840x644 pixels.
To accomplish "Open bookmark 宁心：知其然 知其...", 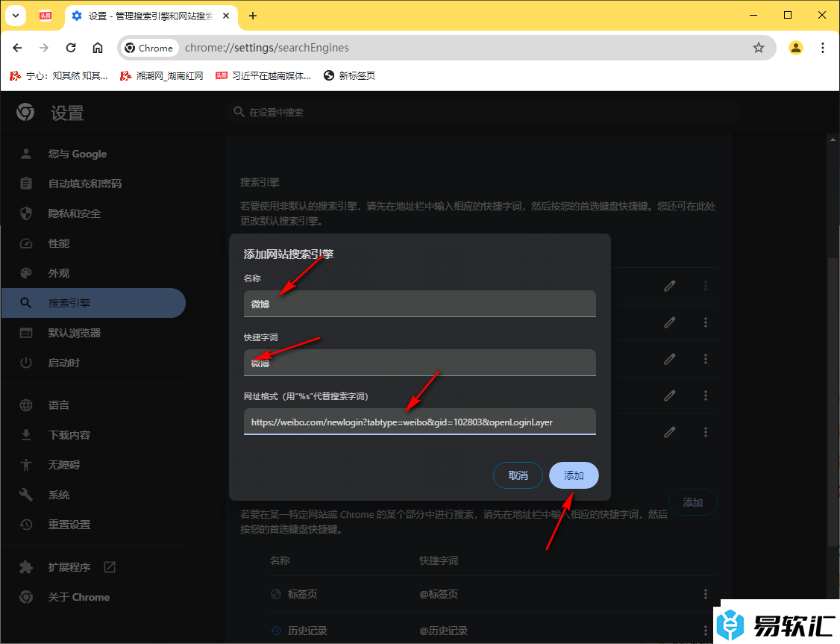I will click(x=59, y=75).
